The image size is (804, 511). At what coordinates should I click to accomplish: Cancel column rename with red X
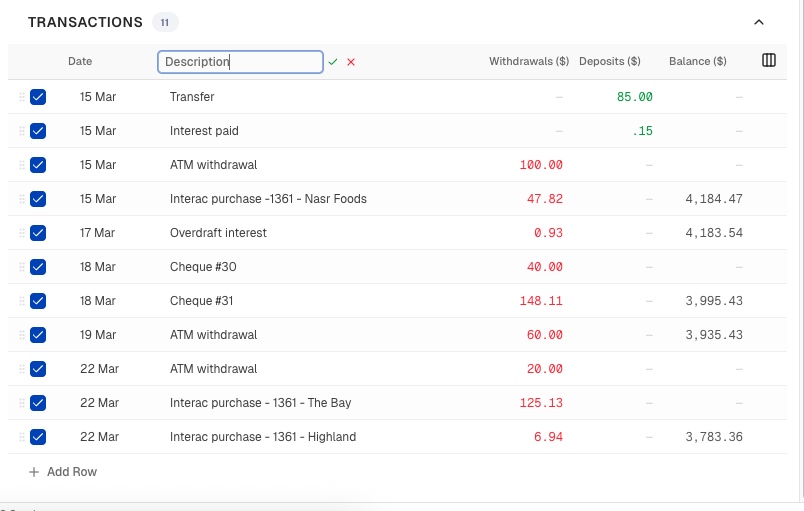(351, 62)
